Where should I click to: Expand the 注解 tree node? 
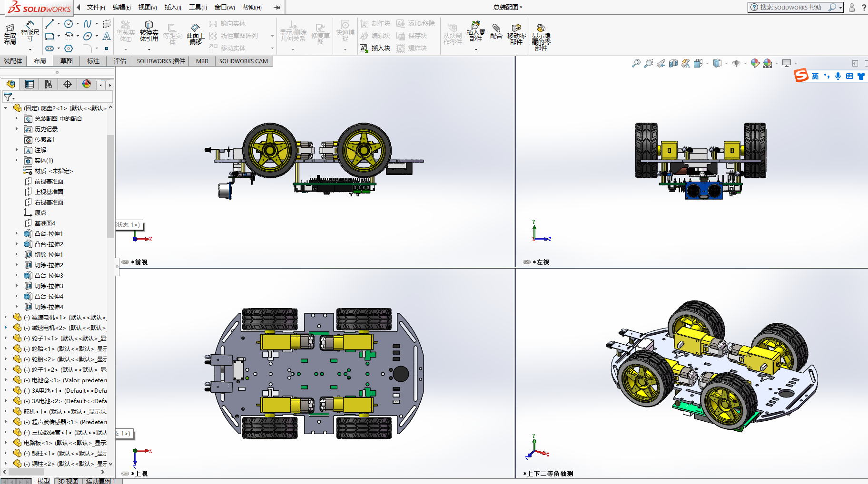(16, 150)
